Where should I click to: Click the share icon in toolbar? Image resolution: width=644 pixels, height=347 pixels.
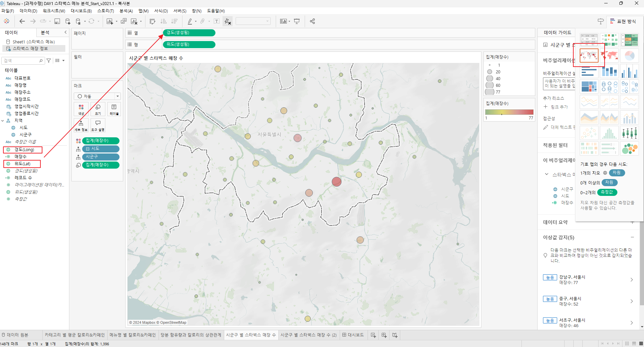312,21
